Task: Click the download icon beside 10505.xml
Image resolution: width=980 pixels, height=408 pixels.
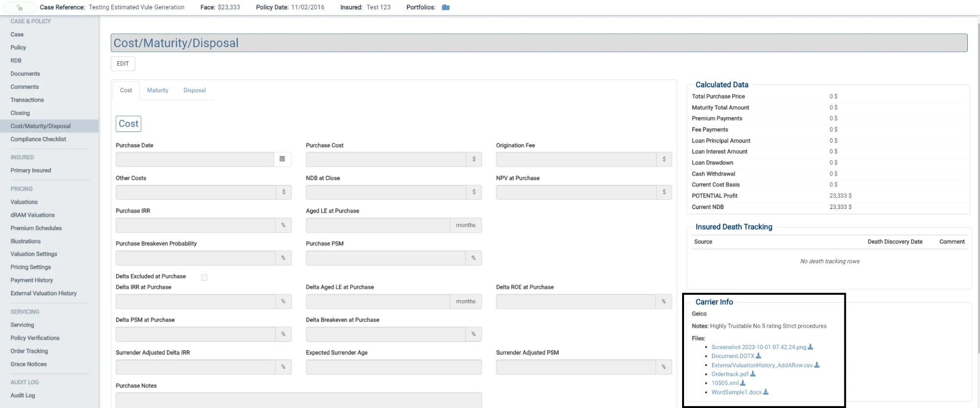Action: (743, 383)
